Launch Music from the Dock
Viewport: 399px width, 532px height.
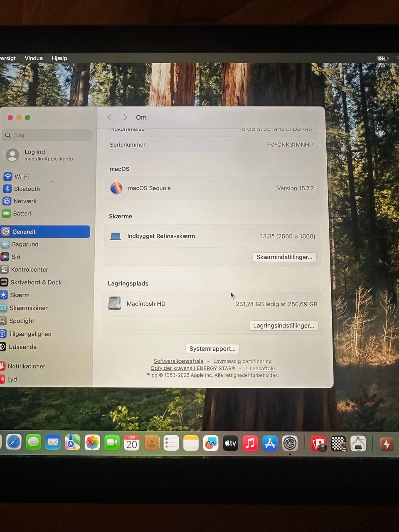(250, 443)
